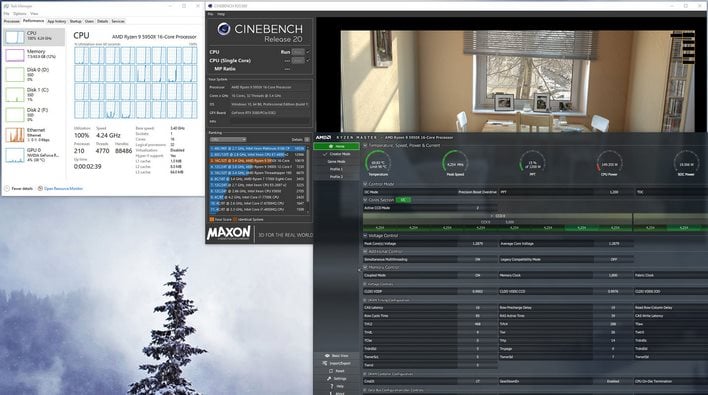Open Ryzen Master Settings wrench icon
Image resolution: width=708 pixels, height=395 pixels.
[329, 379]
